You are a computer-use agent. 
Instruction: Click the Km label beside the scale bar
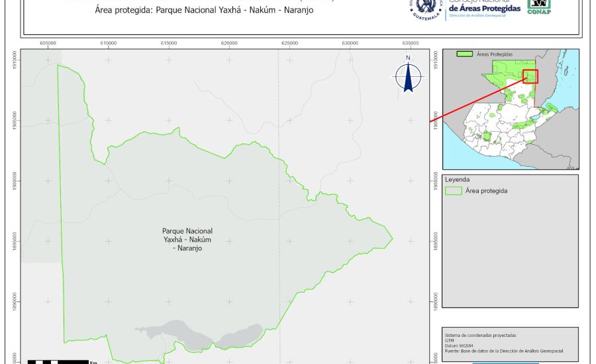(93, 362)
